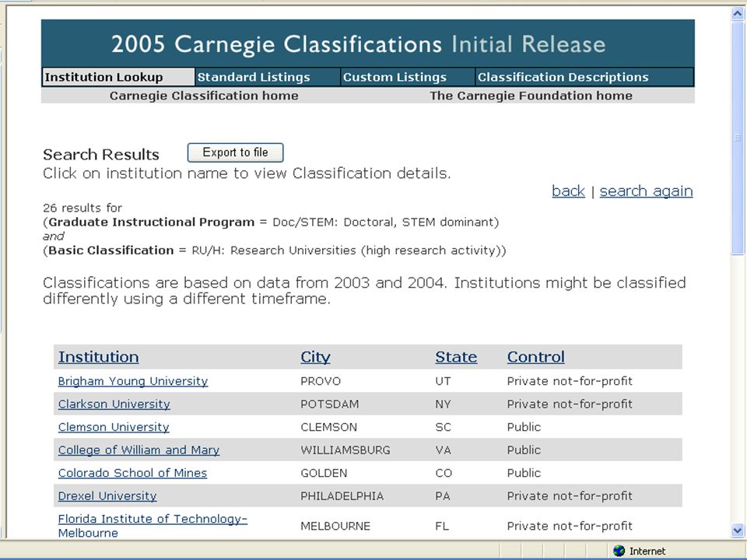Click the CO state cell
Screen dimensions: 747x560
tap(443, 473)
